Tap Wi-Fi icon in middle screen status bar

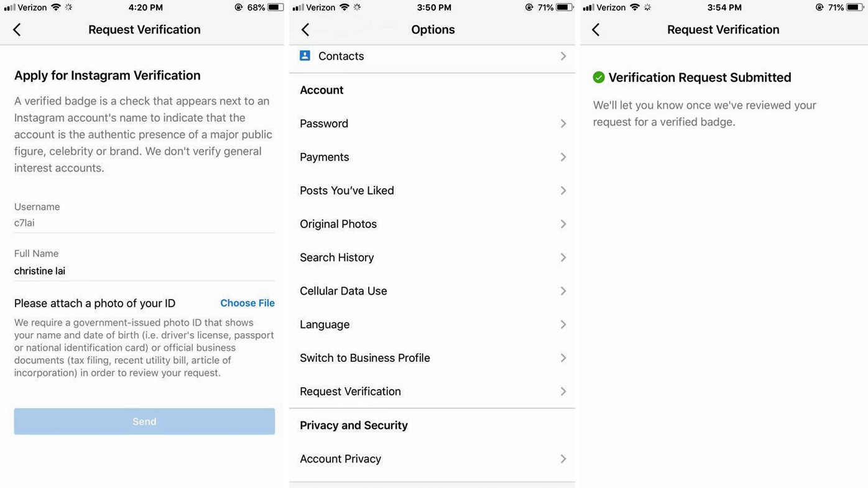point(344,7)
